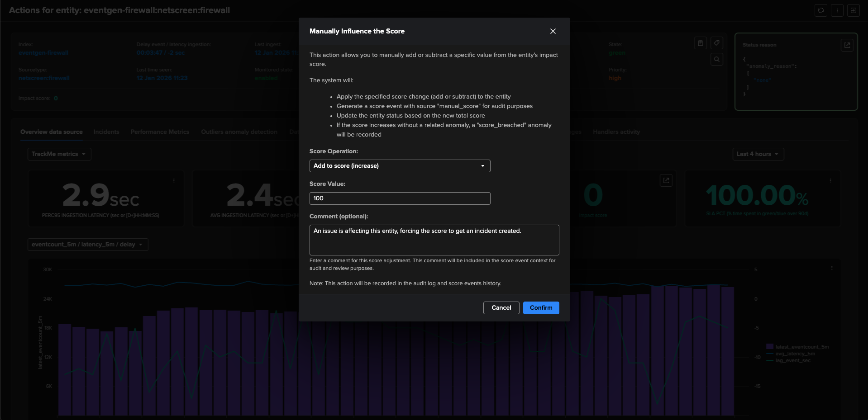Open the SLA PCT card options menu
Image resolution: width=868 pixels, height=420 pixels.
[x=830, y=180]
